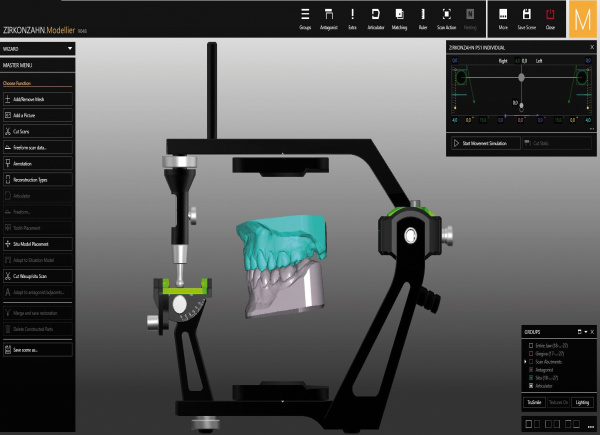
Task: Click Delete Constructed Parts entry
Action: coord(38,329)
